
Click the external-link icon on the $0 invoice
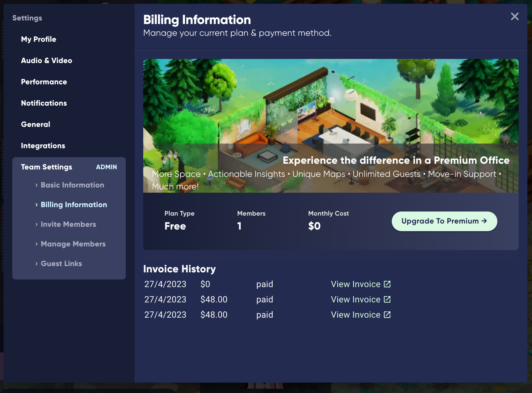coord(387,284)
